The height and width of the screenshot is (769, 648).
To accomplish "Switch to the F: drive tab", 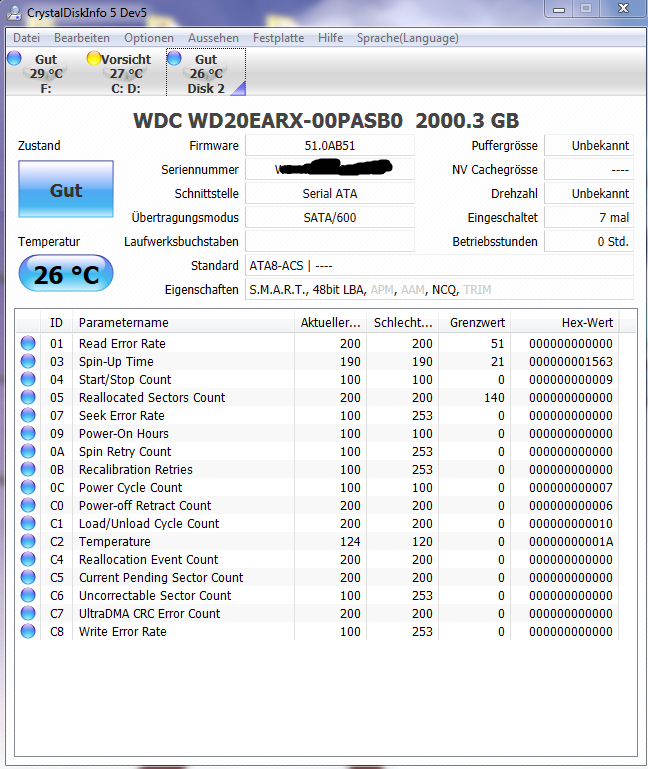I will coord(46,73).
